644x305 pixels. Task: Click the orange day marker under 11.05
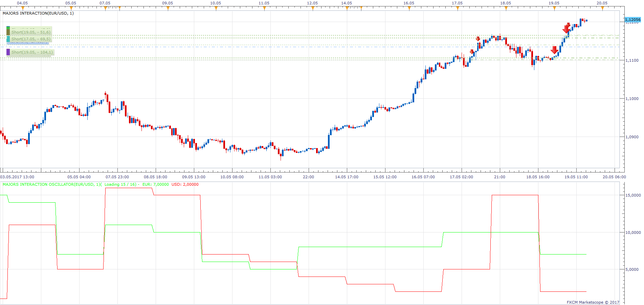tap(264, 8)
